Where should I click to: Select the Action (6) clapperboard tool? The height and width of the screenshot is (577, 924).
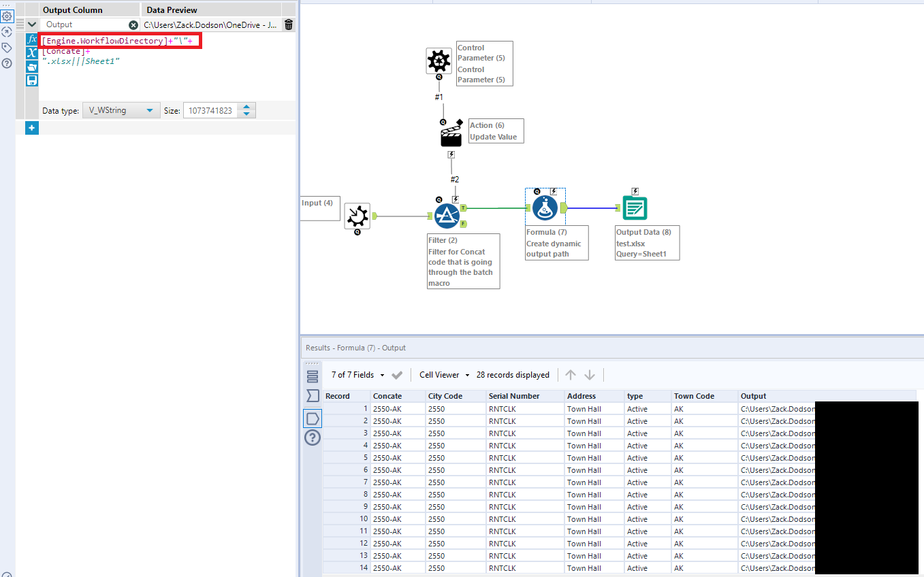pos(451,135)
